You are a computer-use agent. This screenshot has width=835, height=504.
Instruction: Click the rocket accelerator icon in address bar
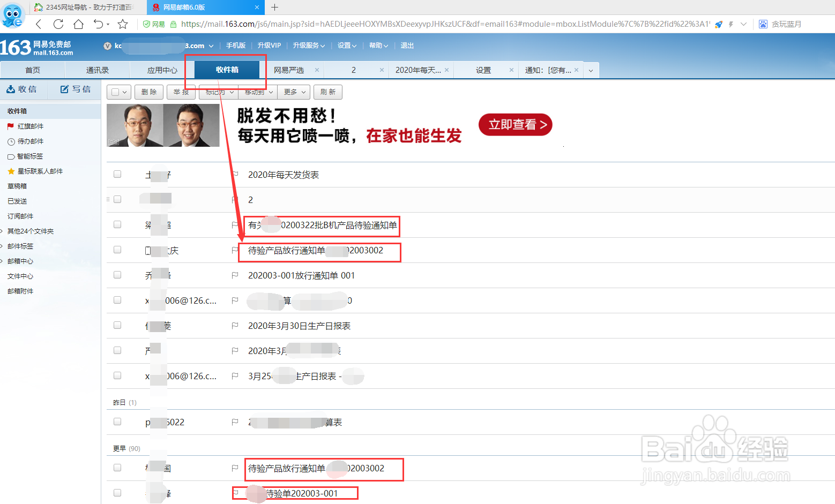719,24
